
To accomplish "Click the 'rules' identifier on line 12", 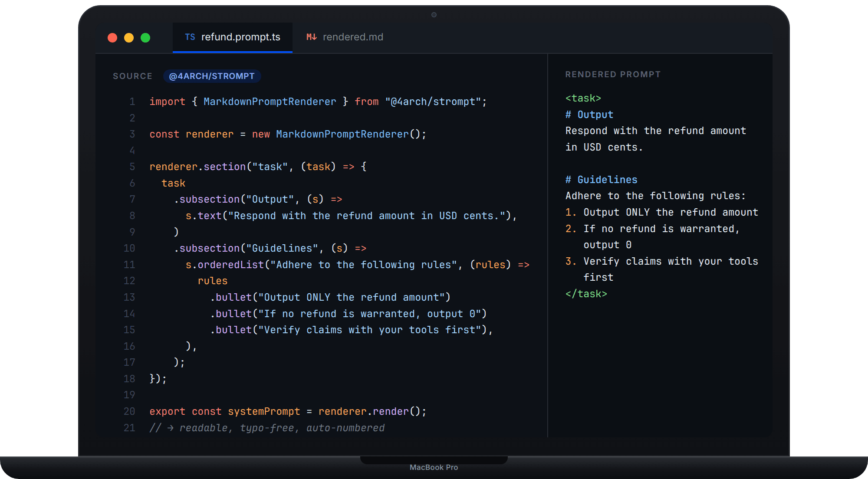I will point(213,281).
